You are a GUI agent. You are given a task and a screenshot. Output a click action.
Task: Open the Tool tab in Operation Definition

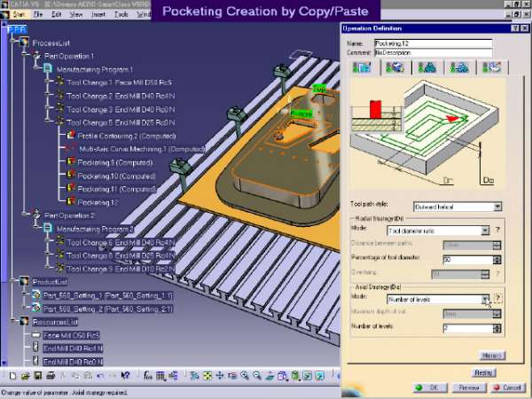coord(427,67)
